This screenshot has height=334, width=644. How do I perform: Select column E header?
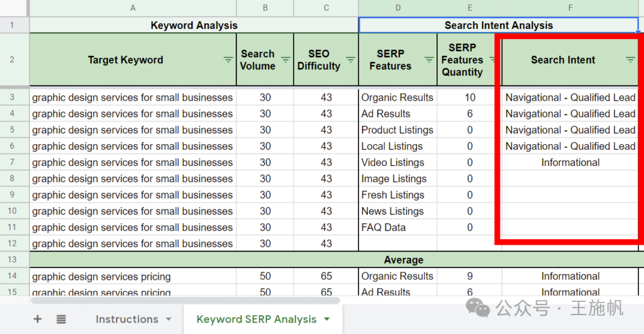click(469, 8)
